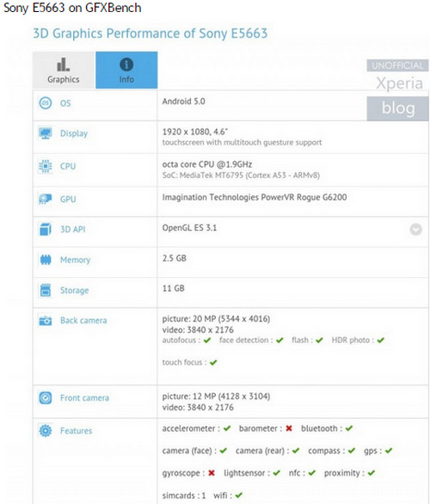The height and width of the screenshot is (504, 430).
Task: Click the OpenGL ES 3.1 value
Action: (189, 228)
